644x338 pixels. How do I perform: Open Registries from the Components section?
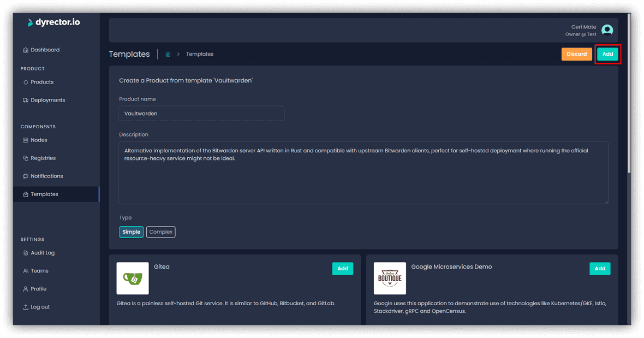tap(25, 158)
